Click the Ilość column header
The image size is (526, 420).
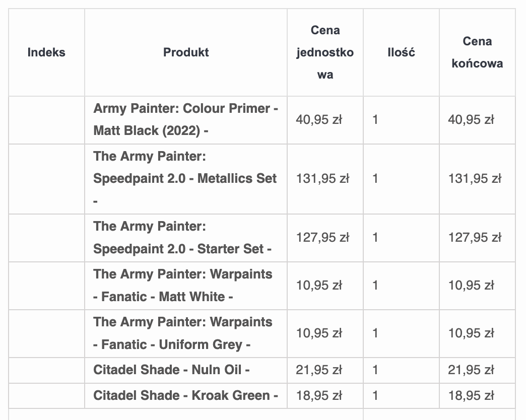coord(401,52)
